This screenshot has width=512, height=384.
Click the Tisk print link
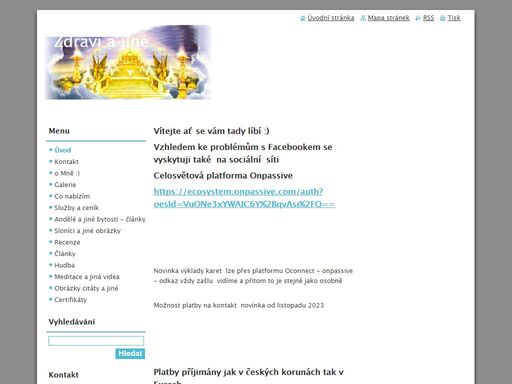(x=454, y=18)
